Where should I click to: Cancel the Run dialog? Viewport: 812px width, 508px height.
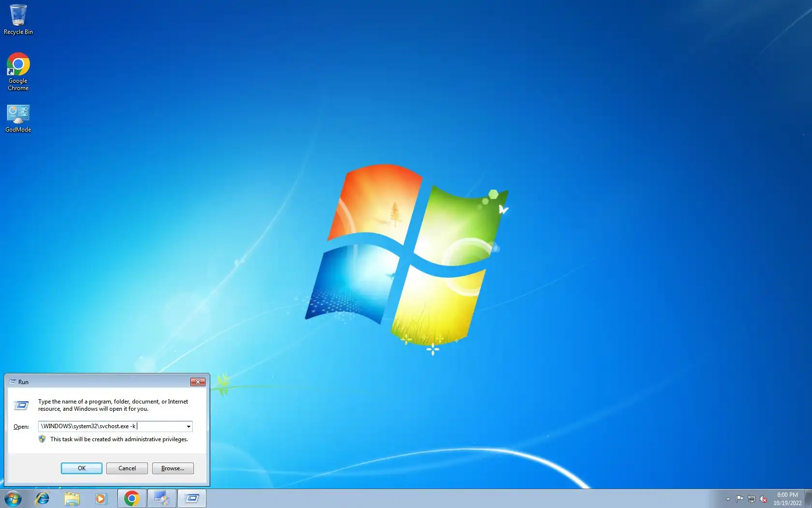click(127, 468)
